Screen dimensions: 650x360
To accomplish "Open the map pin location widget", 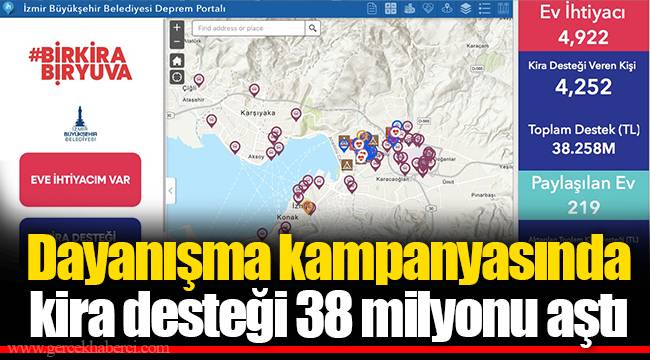I will (447, 9).
